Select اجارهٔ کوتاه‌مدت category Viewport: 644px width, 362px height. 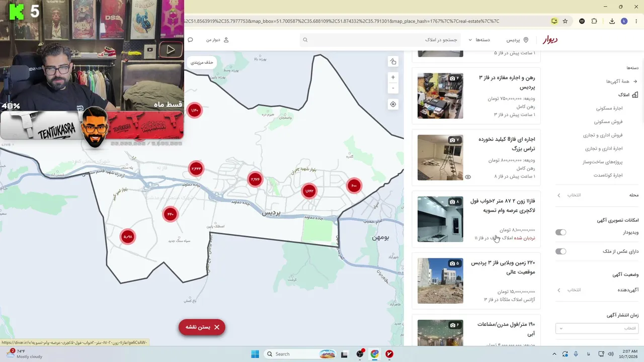[x=608, y=175]
